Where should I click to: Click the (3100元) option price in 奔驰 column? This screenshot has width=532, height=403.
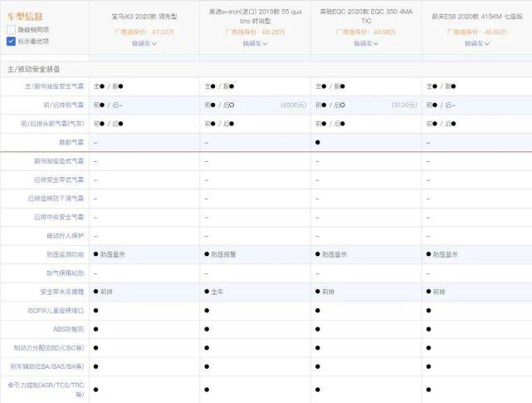point(404,105)
